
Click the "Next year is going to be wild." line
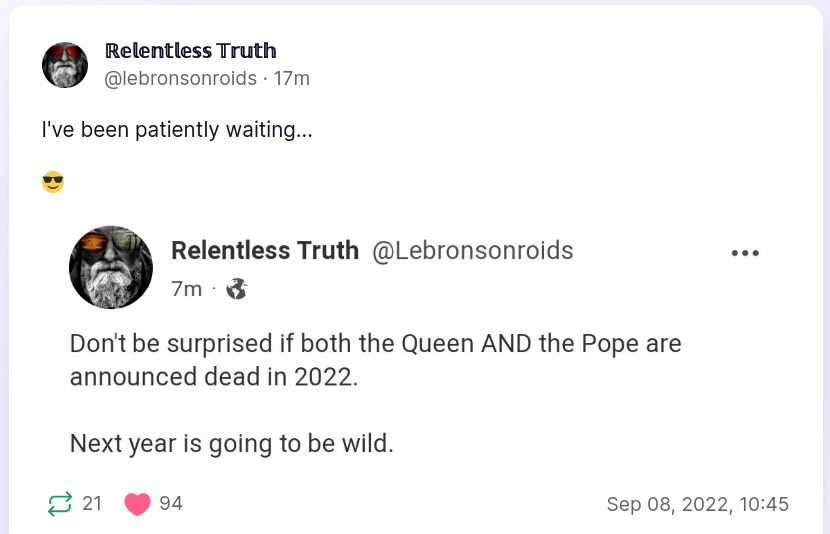coord(231,443)
